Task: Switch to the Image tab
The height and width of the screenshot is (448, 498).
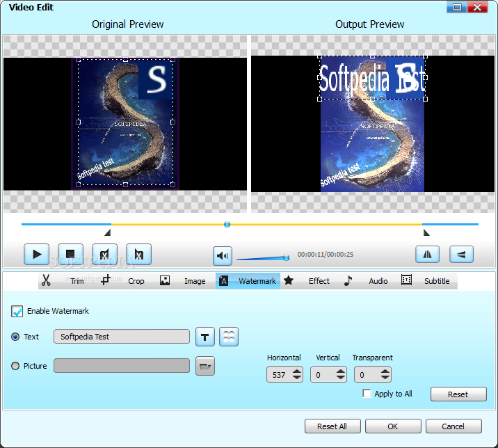Action: click(x=183, y=281)
